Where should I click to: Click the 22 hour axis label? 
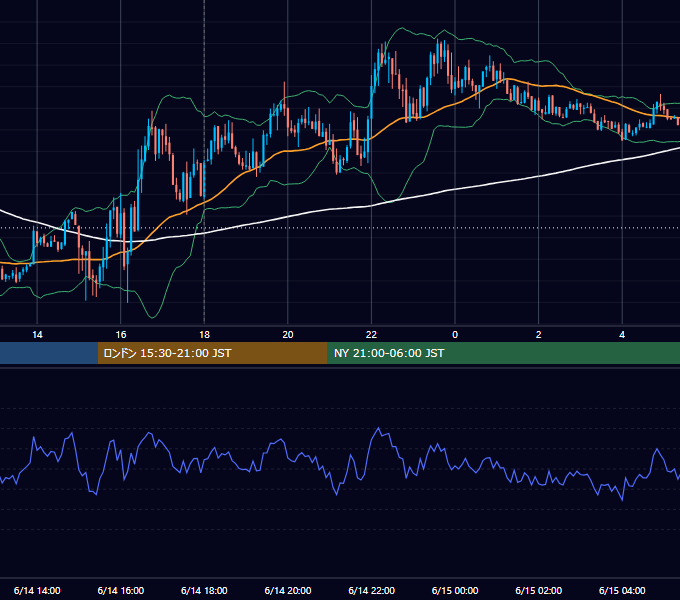coord(371,335)
